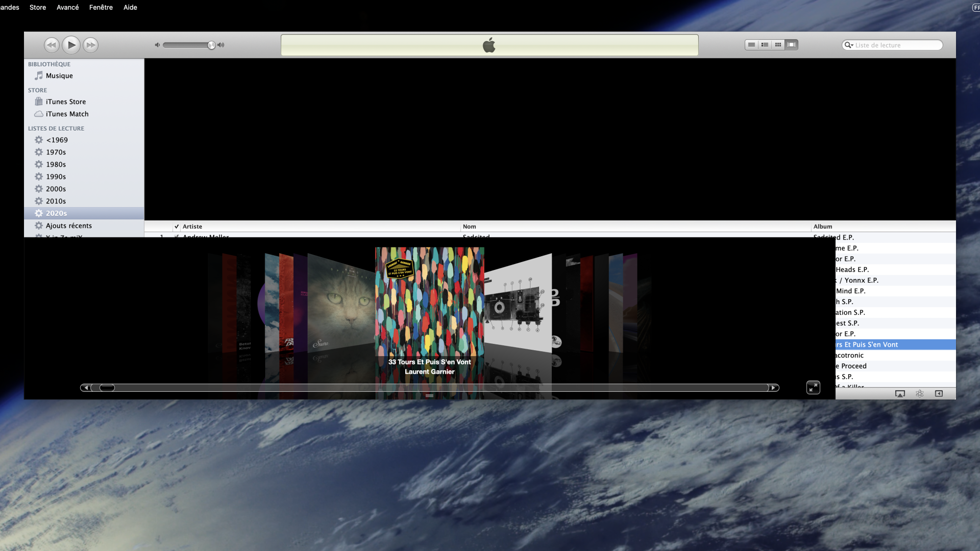Click Cover Flow scrollbar right arrow
The width and height of the screenshot is (980, 551).
click(773, 388)
